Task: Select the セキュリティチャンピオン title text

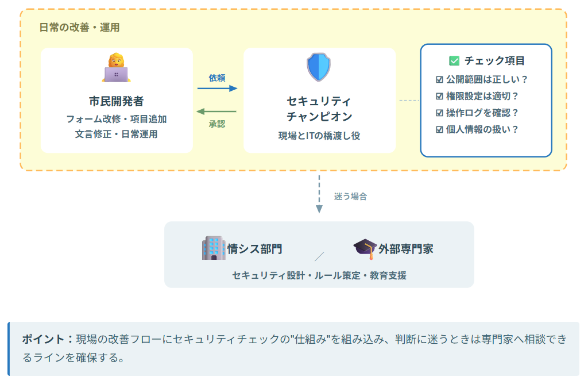Action: 319,109
